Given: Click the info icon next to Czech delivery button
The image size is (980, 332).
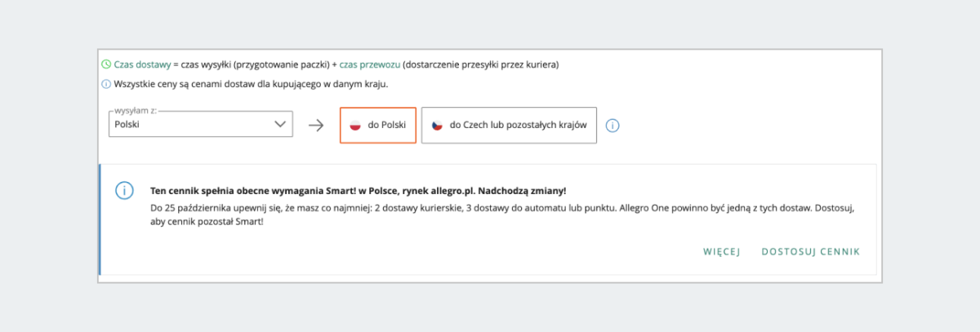Looking at the screenshot, I should (x=613, y=126).
